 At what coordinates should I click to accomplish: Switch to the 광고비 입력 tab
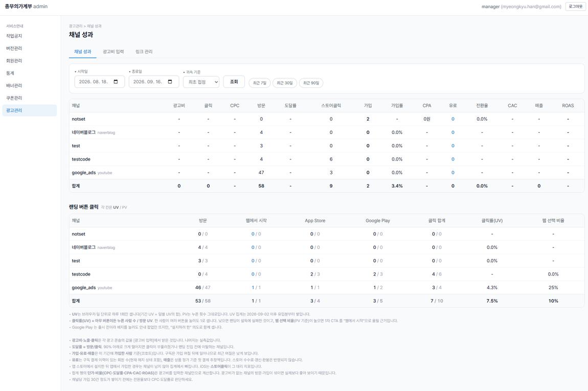point(113,52)
